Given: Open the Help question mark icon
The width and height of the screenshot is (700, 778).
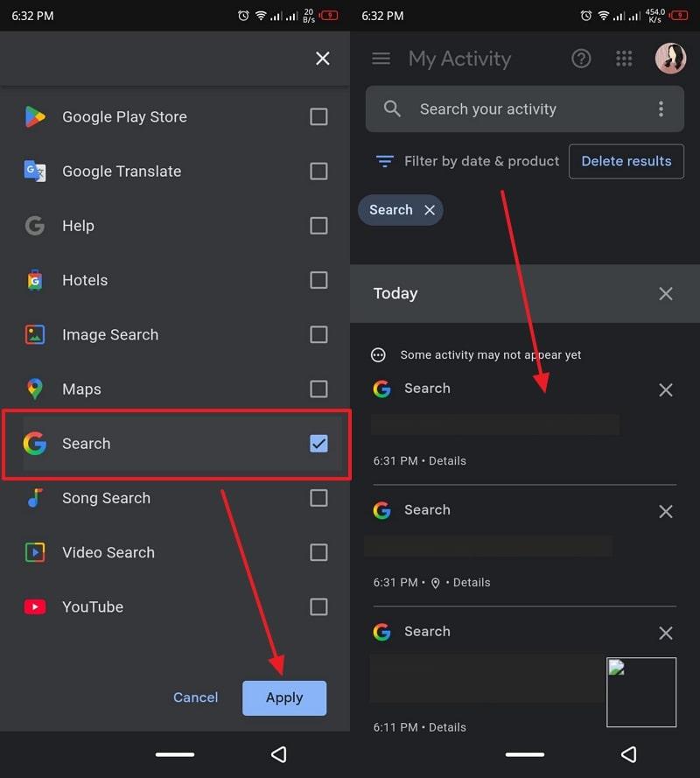Looking at the screenshot, I should (581, 59).
